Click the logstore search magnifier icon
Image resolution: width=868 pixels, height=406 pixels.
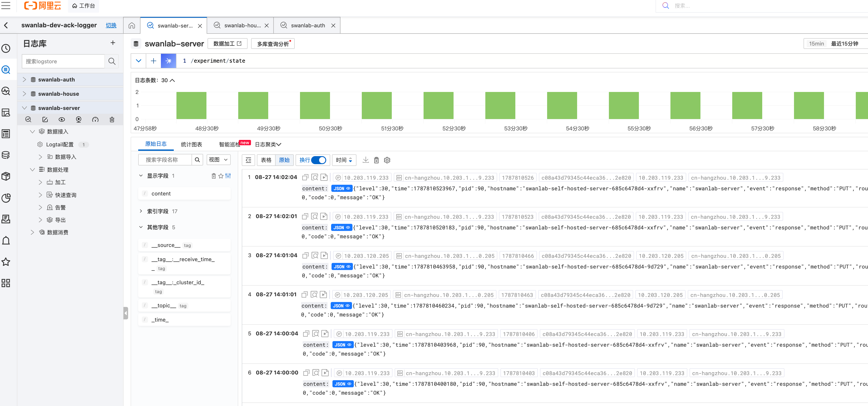[112, 61]
